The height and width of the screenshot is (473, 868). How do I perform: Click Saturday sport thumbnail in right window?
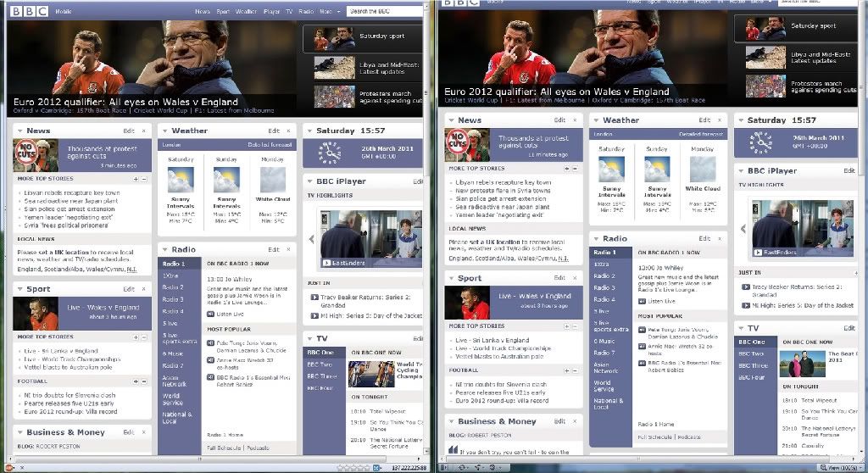pyautogui.click(x=765, y=28)
